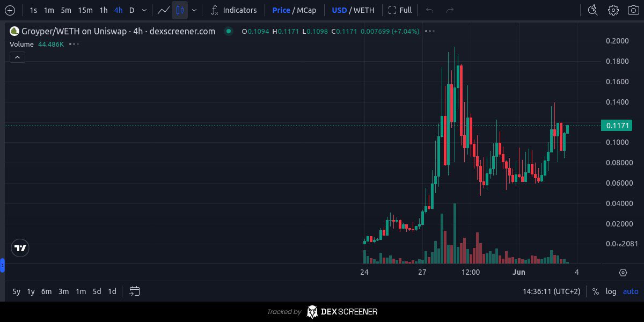Image resolution: width=644 pixels, height=322 pixels.
Task: Take a snapshot with camera icon
Action: pos(633,10)
